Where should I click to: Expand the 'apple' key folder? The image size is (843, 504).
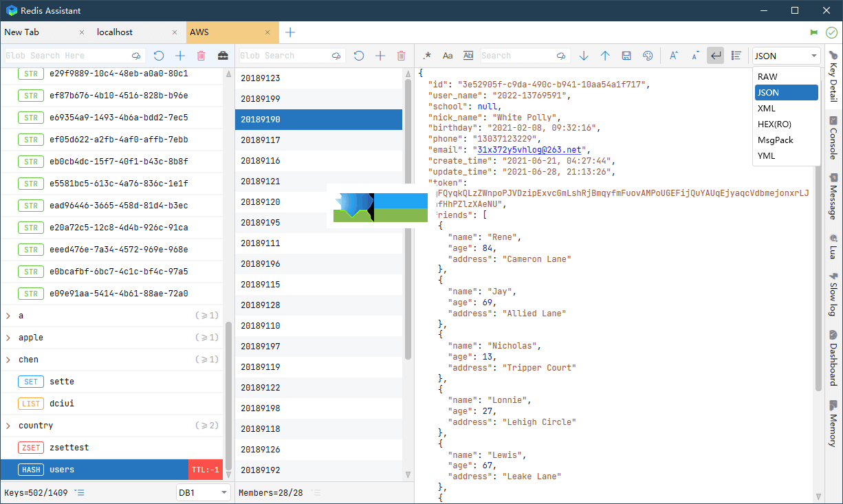pyautogui.click(x=8, y=338)
